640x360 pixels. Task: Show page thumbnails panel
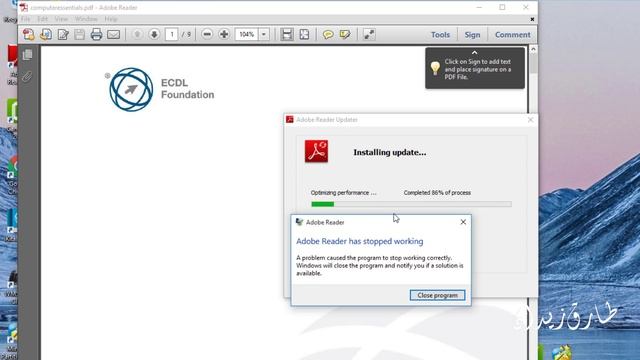coord(27,55)
